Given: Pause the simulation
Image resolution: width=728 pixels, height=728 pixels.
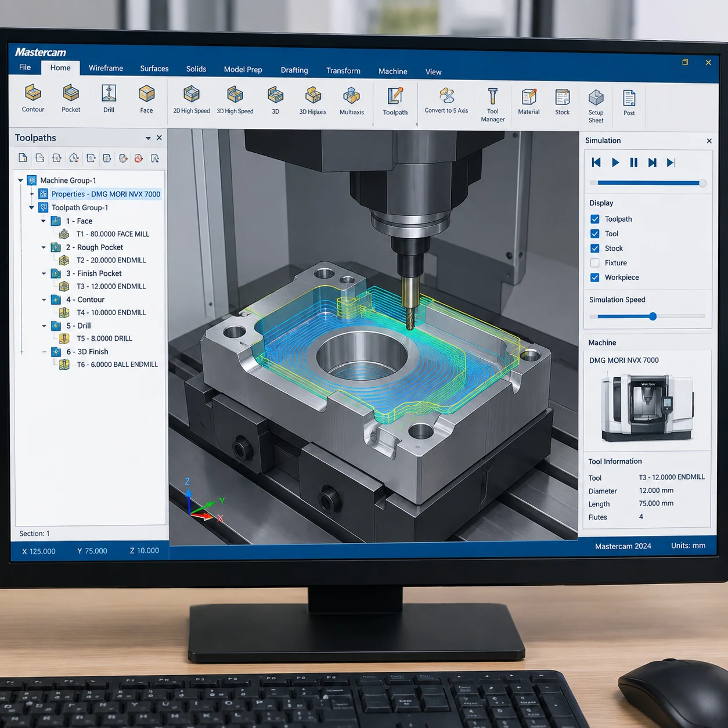Looking at the screenshot, I should click(634, 163).
